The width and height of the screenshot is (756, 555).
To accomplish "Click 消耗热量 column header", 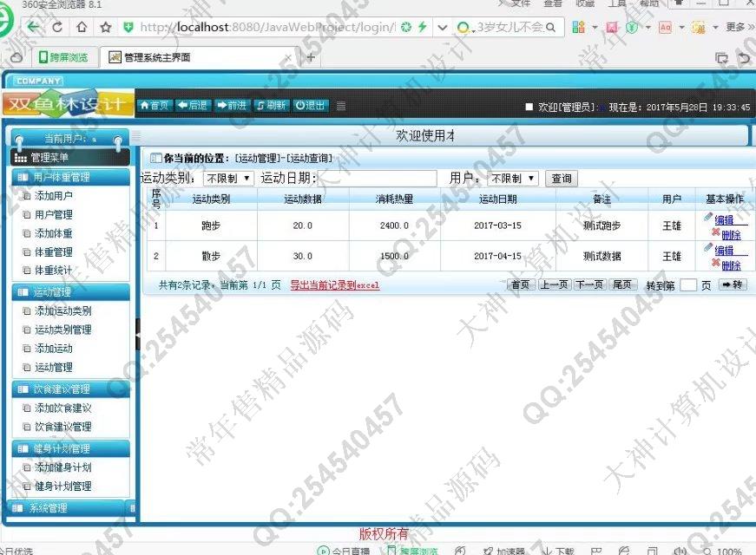I will tap(394, 199).
